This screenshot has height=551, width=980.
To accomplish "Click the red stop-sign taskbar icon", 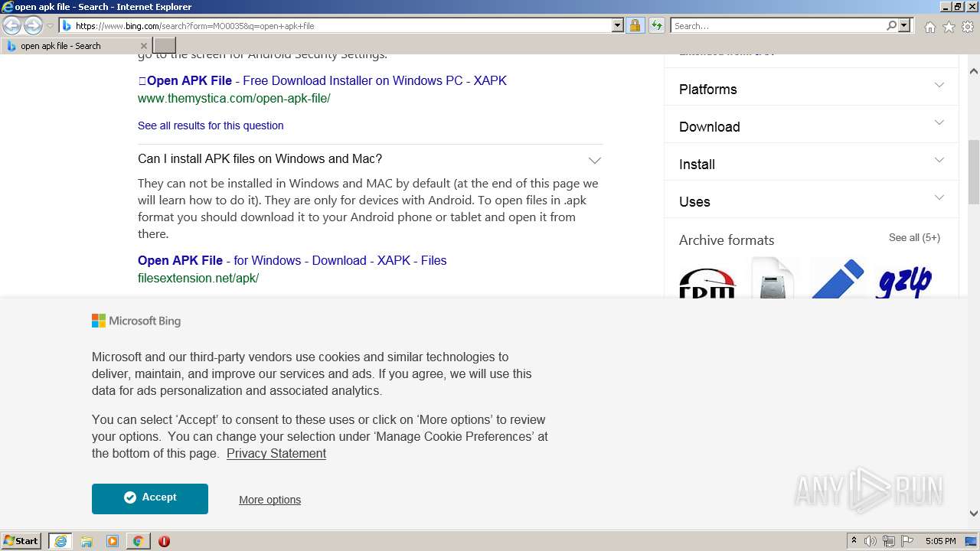I will point(164,541).
